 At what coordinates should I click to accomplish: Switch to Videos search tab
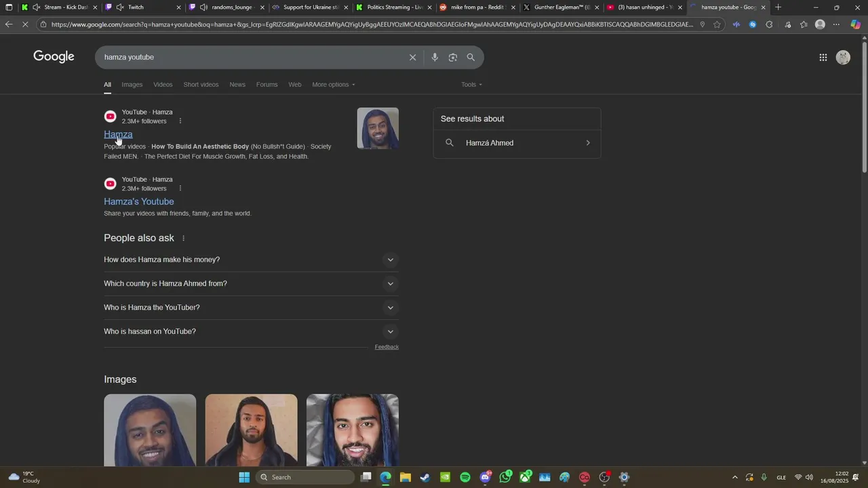(163, 85)
